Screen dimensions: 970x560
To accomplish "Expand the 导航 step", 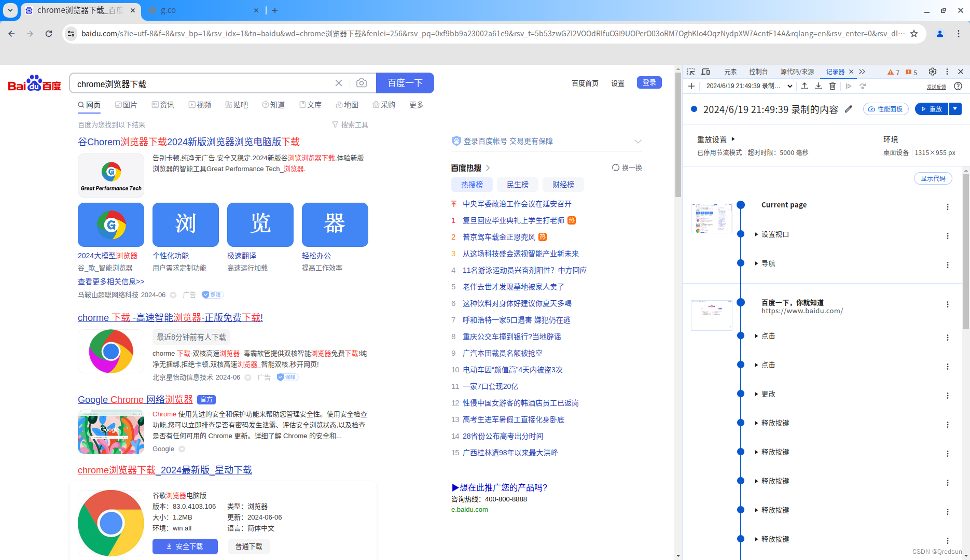I will click(x=756, y=263).
